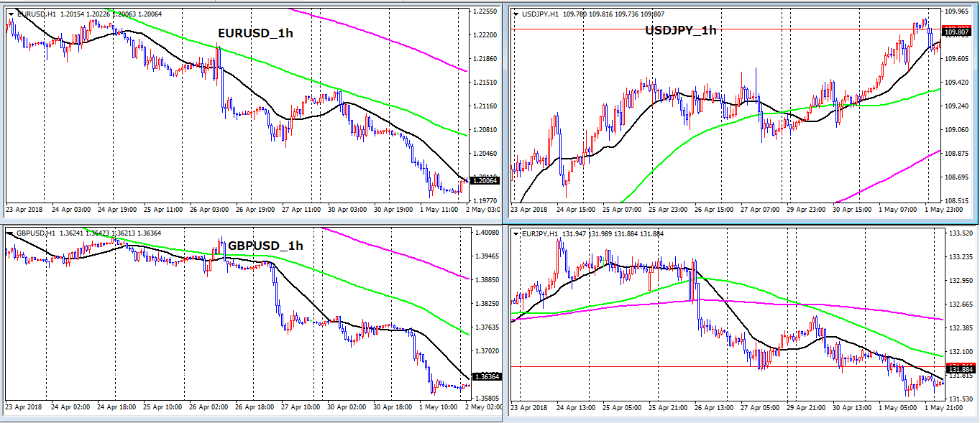
Task: Click the 1.38850 price axis value
Action: point(487,280)
